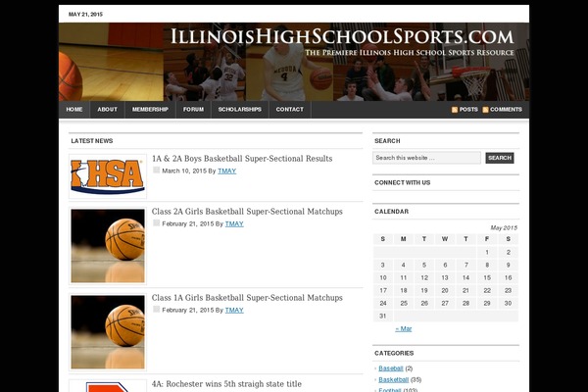Open the About menu item

click(x=108, y=110)
